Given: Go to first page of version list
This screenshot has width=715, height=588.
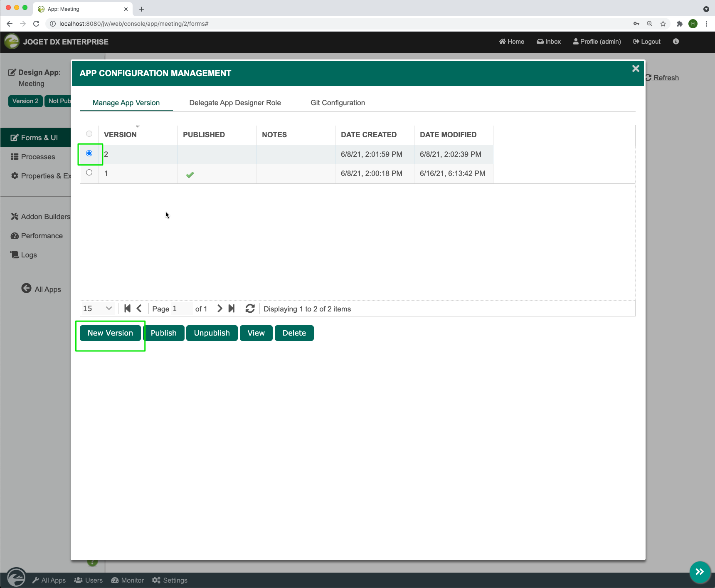Looking at the screenshot, I should pos(128,309).
